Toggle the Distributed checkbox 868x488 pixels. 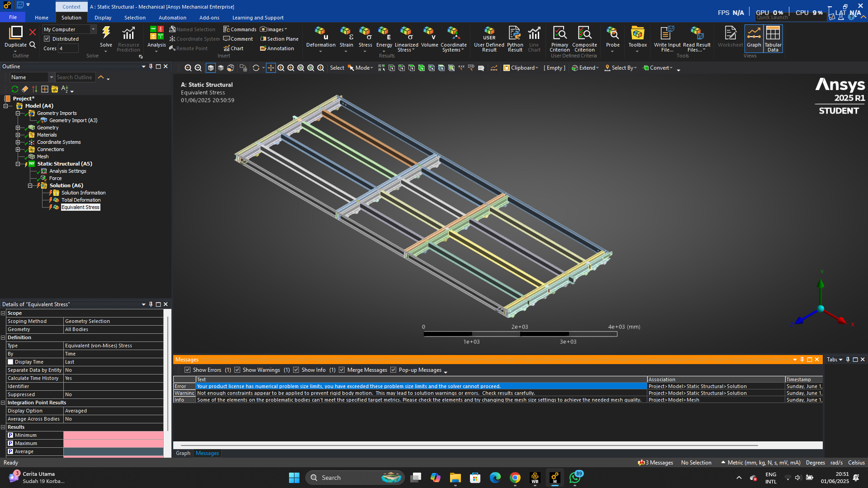47,39
